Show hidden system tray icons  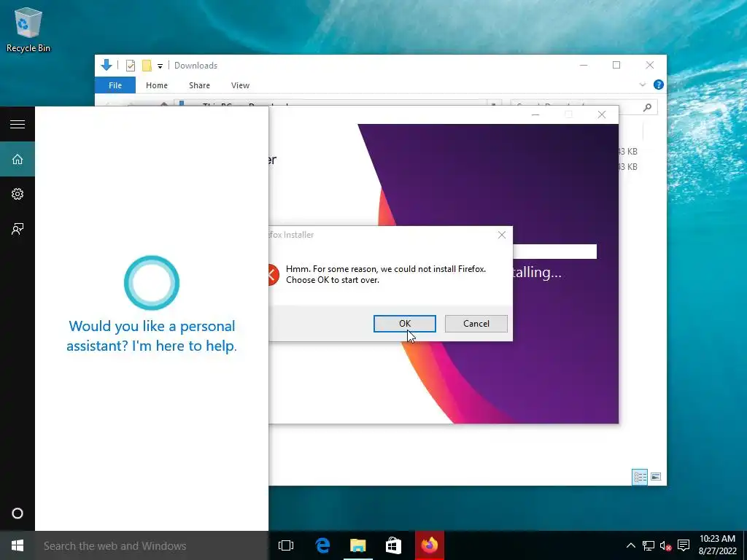[631, 545]
